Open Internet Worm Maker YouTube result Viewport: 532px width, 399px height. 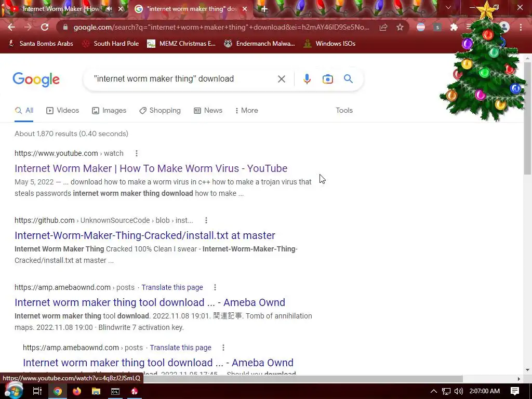(151, 168)
